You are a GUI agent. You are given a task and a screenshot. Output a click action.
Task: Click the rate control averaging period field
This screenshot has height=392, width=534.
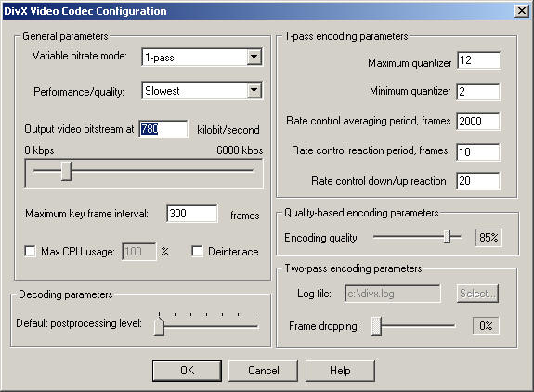(x=478, y=122)
